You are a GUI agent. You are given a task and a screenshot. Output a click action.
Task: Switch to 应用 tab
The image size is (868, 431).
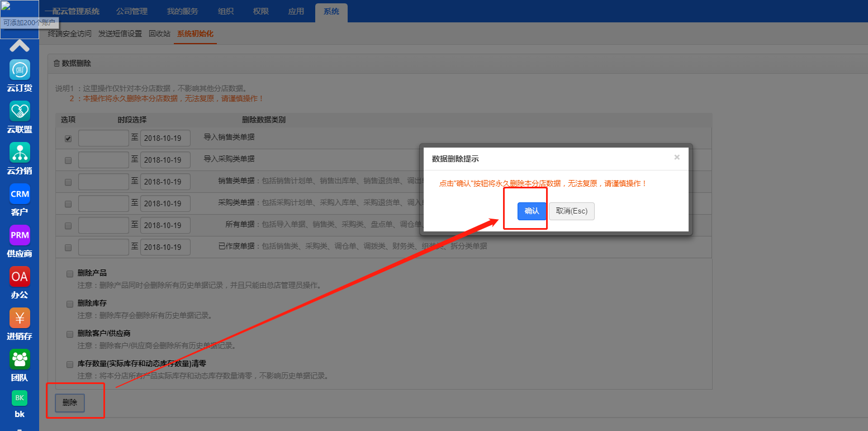click(x=296, y=12)
